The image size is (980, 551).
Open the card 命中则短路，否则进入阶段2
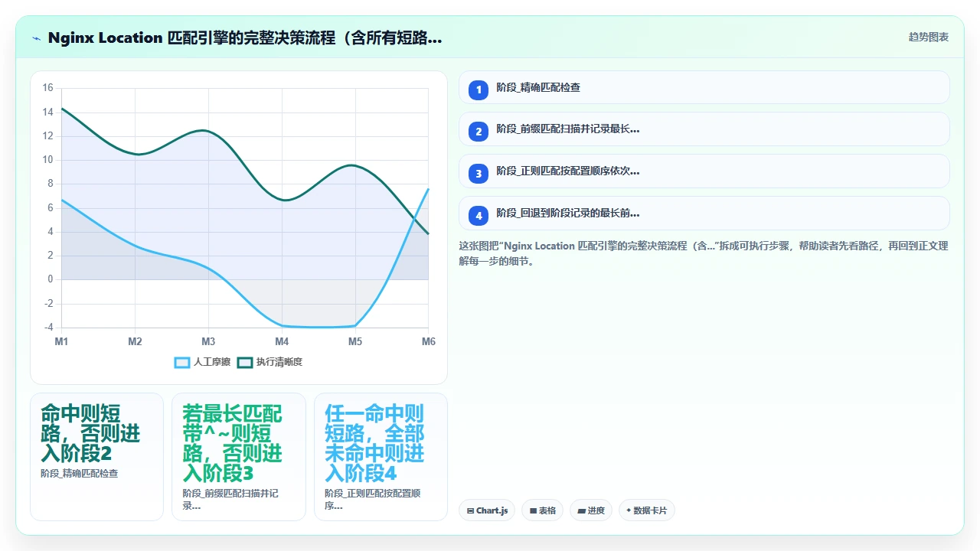(x=96, y=457)
